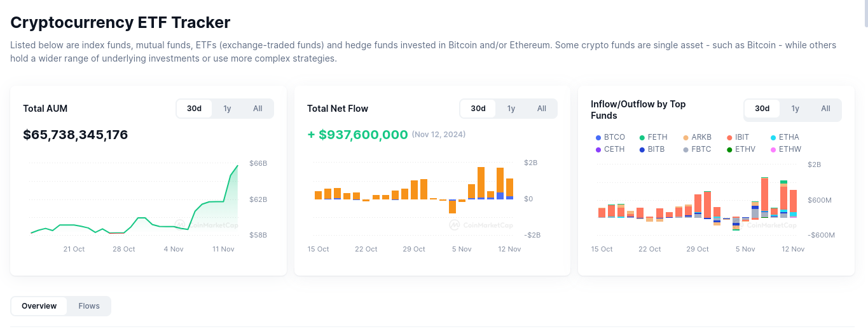This screenshot has width=868, height=329.
Task: Show All time Total Net Flow
Action: pyautogui.click(x=542, y=109)
